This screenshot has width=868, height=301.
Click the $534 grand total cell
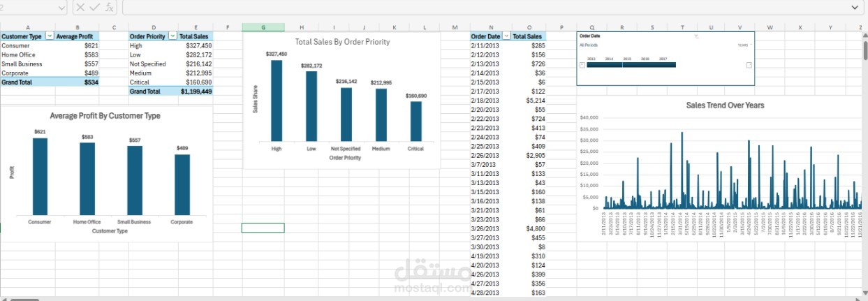tap(78, 82)
